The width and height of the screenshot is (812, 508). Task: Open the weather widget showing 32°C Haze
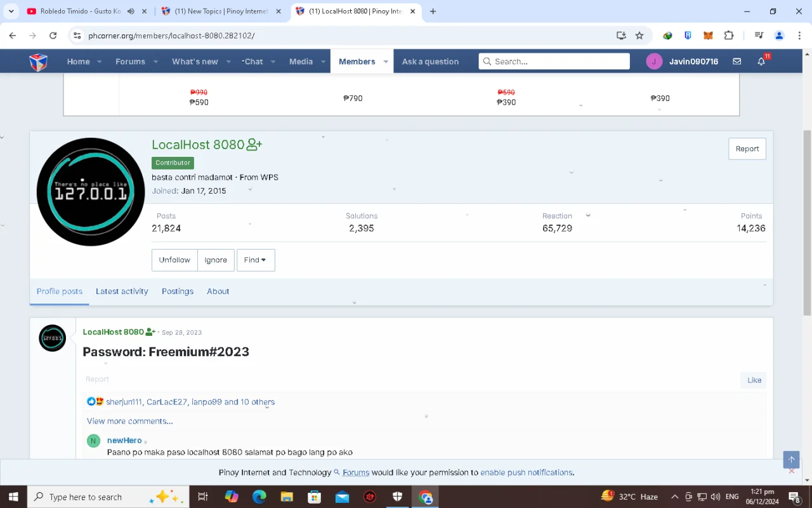629,497
